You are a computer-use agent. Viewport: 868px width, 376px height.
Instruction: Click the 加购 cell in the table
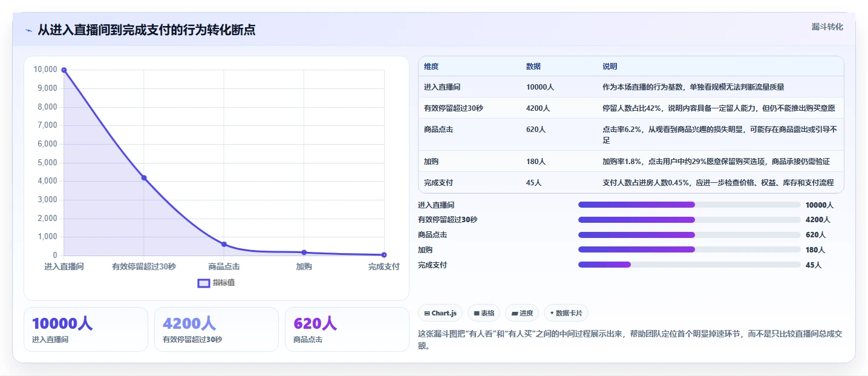pyautogui.click(x=431, y=162)
